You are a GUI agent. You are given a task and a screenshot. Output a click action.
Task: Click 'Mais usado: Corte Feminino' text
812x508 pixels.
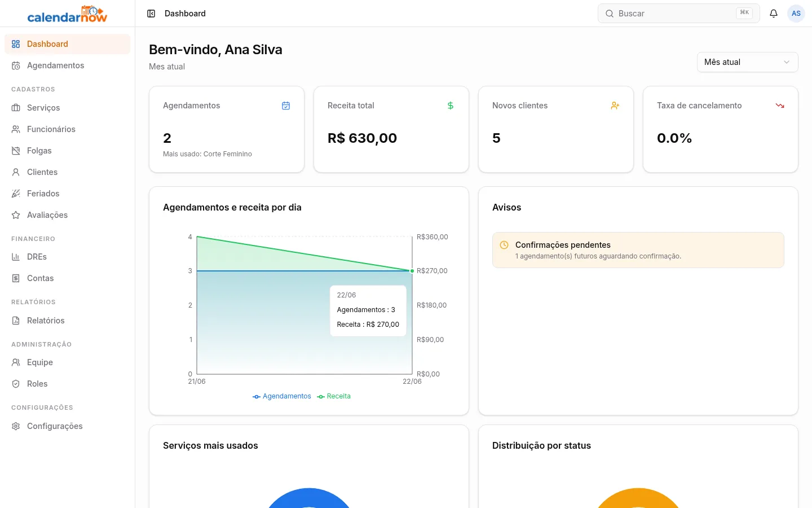point(208,154)
